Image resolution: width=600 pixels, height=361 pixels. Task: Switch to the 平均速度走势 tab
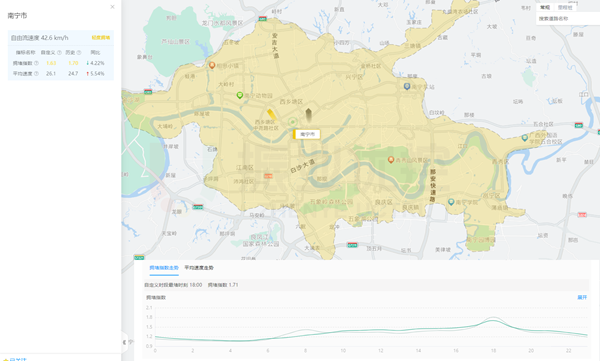[x=199, y=268]
